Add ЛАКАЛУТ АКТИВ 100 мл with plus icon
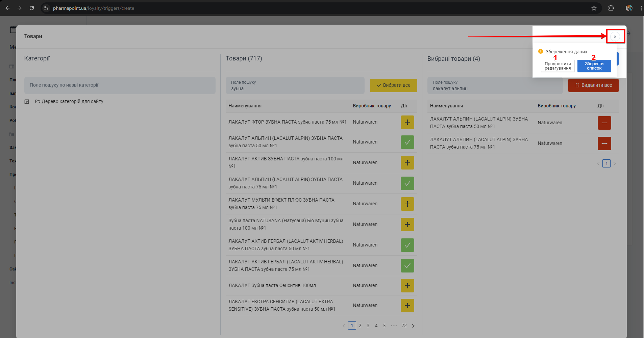 coord(407,163)
